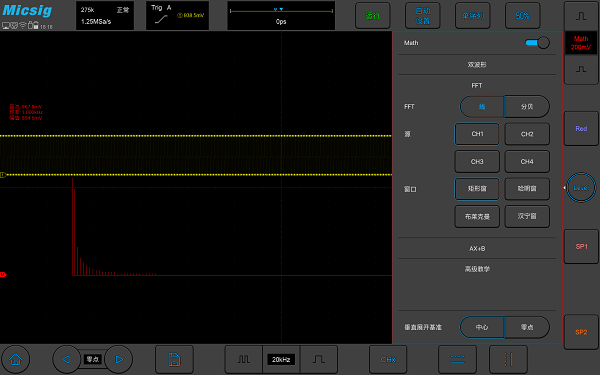Tap the pulse icon below Math 200mV

pos(581,69)
